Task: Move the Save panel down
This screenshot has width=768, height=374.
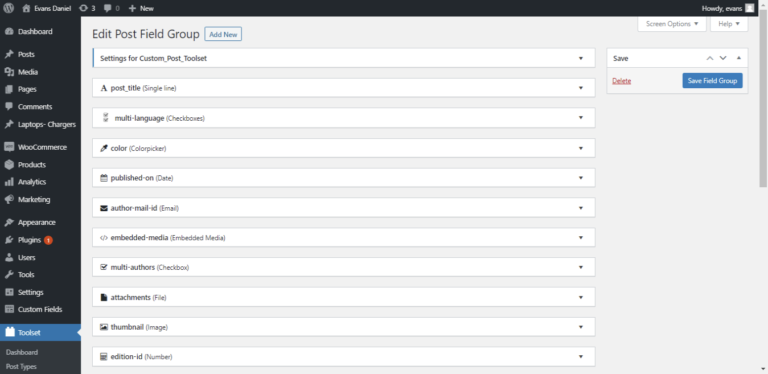Action: click(x=722, y=58)
